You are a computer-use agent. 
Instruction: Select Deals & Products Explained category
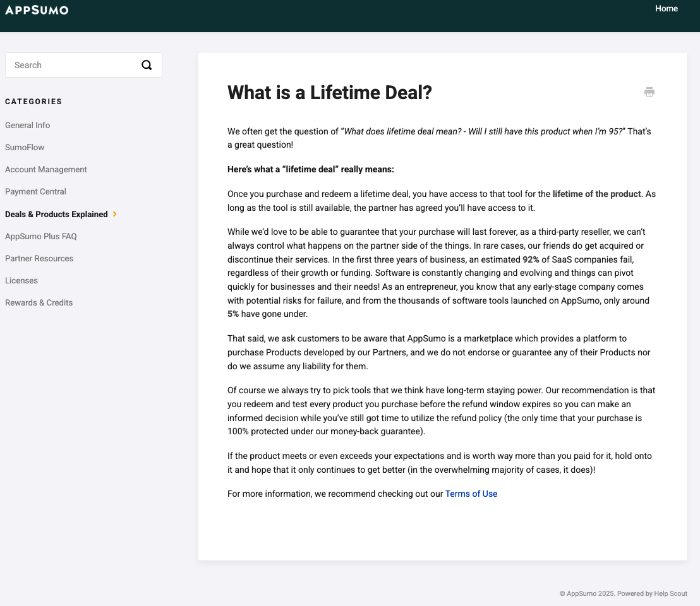(56, 214)
